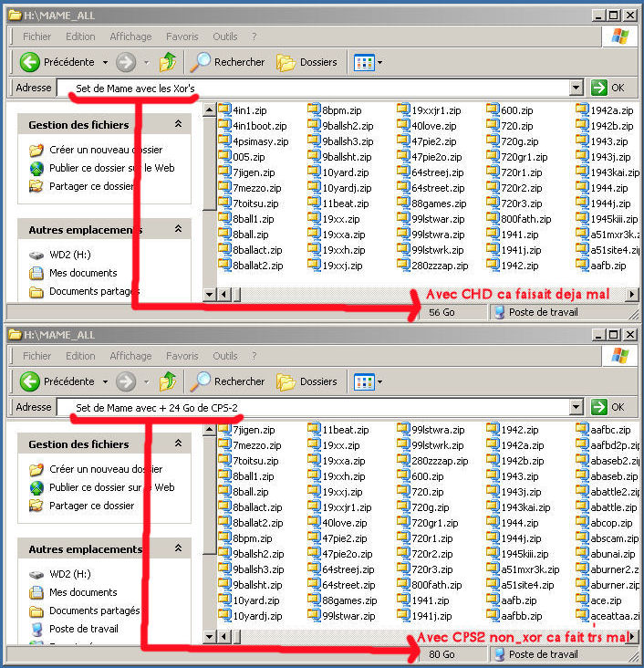This screenshot has height=668, width=644.
Task: Select 800fath.zip in top window
Action: (519, 219)
